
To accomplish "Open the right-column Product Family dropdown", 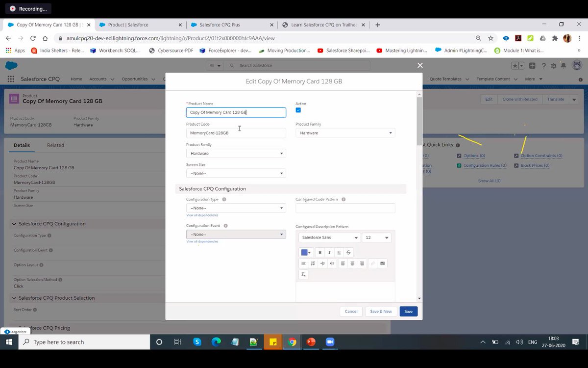I will [345, 133].
